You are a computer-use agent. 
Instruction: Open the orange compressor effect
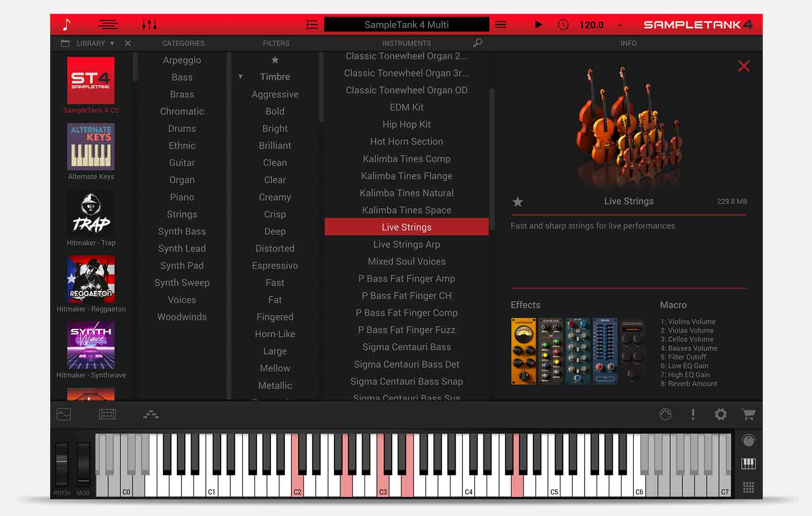coord(524,351)
